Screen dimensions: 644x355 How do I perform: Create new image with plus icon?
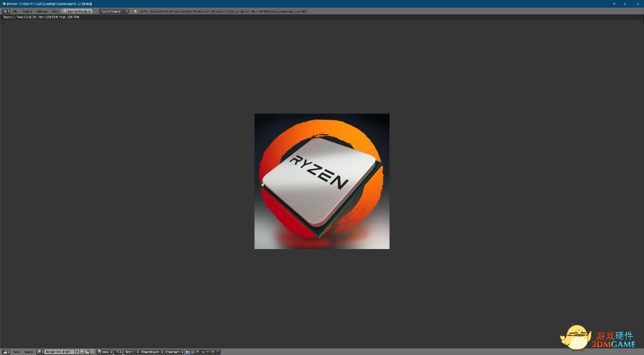point(82,352)
